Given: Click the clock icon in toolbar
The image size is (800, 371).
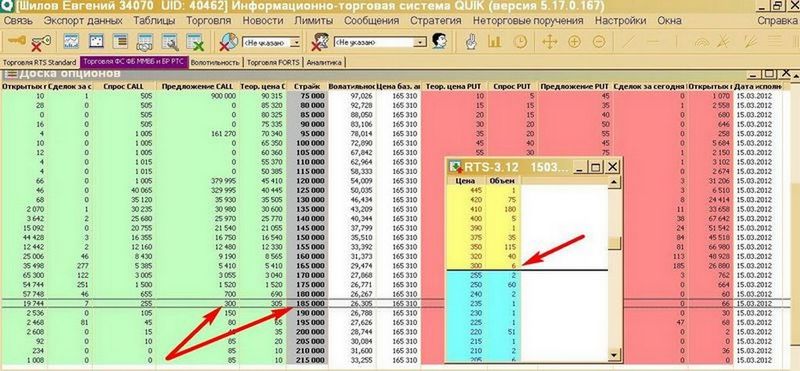Looking at the screenshot, I should click(520, 42).
